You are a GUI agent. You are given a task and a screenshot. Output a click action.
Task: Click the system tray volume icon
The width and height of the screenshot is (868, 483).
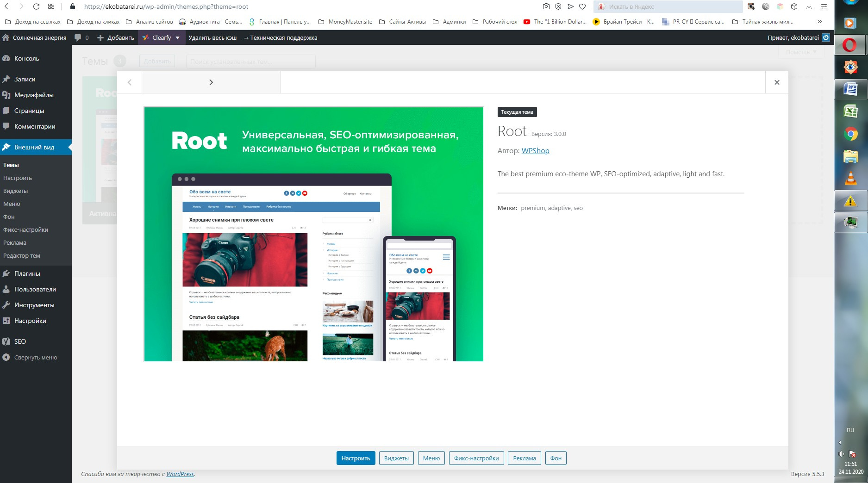pyautogui.click(x=841, y=454)
